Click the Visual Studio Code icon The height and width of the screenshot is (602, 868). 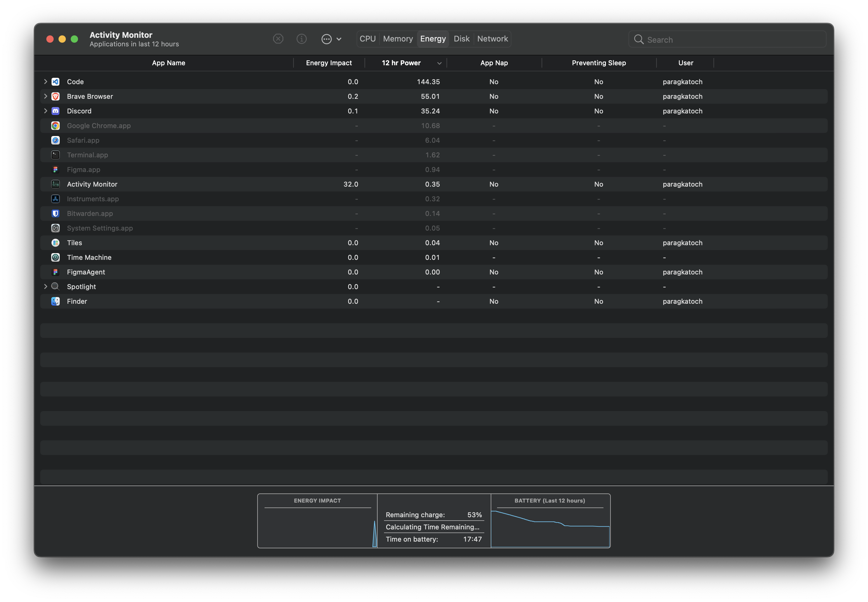[x=55, y=82]
